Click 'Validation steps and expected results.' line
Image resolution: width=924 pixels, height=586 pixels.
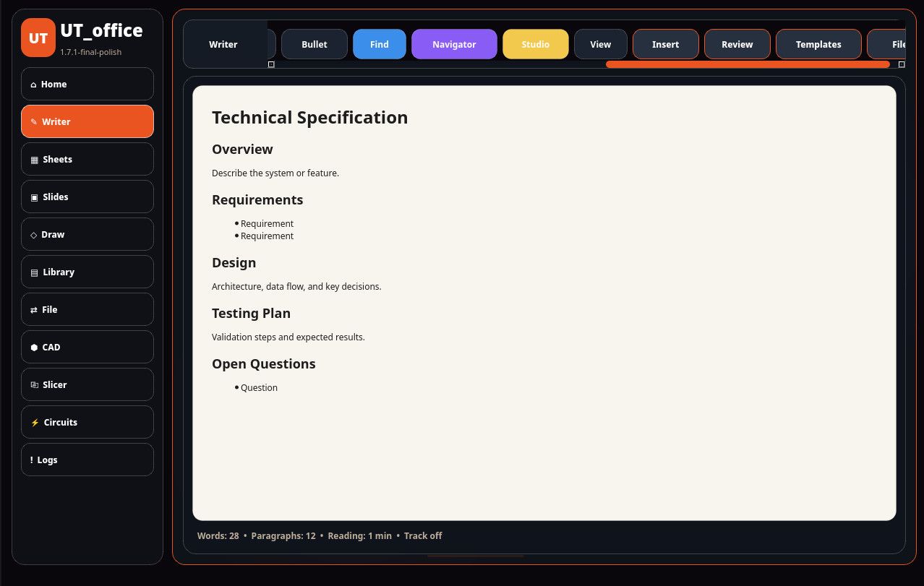click(288, 337)
